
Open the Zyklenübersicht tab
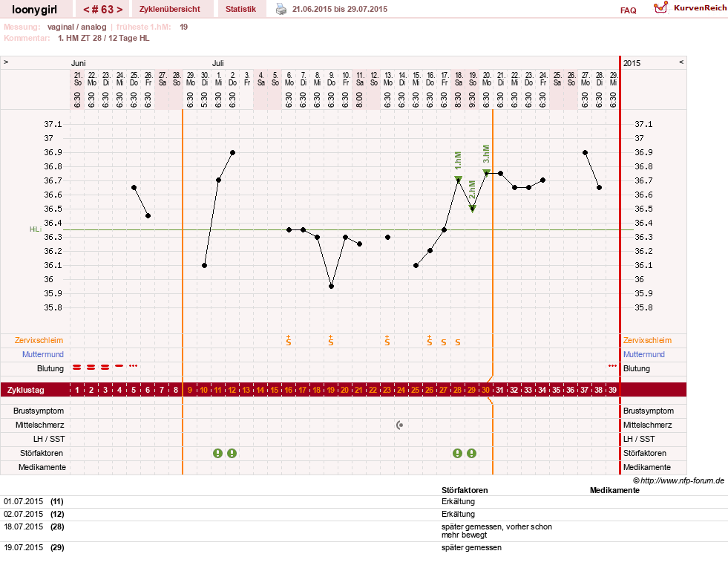[169, 9]
